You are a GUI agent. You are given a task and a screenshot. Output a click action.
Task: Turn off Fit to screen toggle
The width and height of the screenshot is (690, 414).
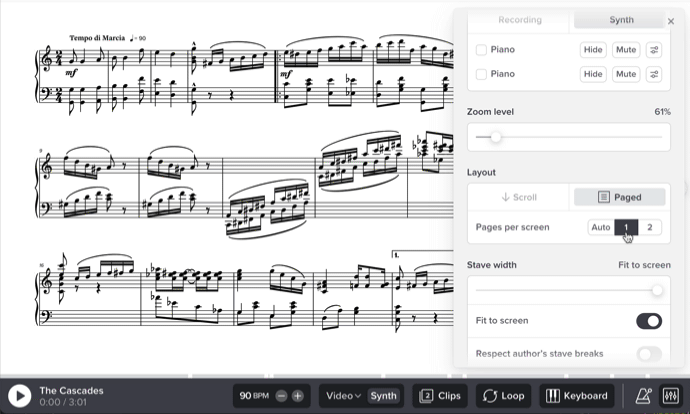649,321
